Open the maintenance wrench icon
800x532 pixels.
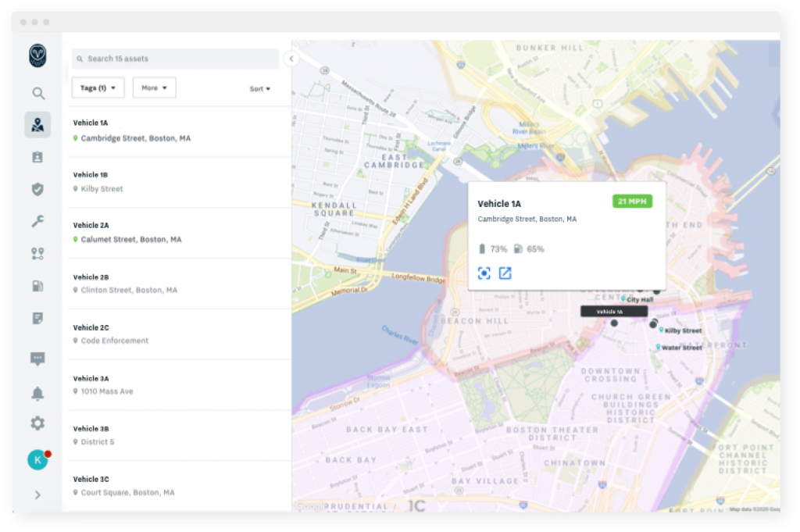[x=37, y=221]
